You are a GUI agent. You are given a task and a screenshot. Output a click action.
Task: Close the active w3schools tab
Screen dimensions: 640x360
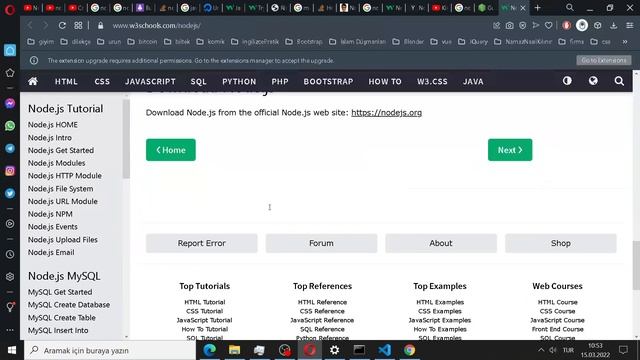coord(522,8)
